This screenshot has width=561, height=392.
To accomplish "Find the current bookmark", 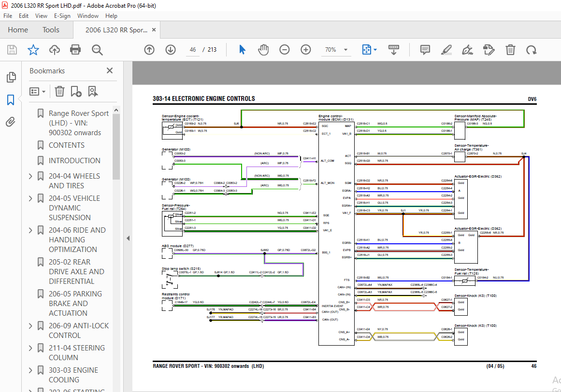I will [x=93, y=91].
